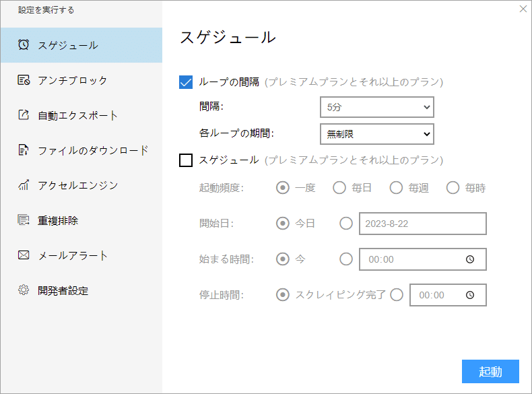Click the 自動エクスポート export icon
Image resolution: width=532 pixels, height=394 pixels.
[x=24, y=115]
